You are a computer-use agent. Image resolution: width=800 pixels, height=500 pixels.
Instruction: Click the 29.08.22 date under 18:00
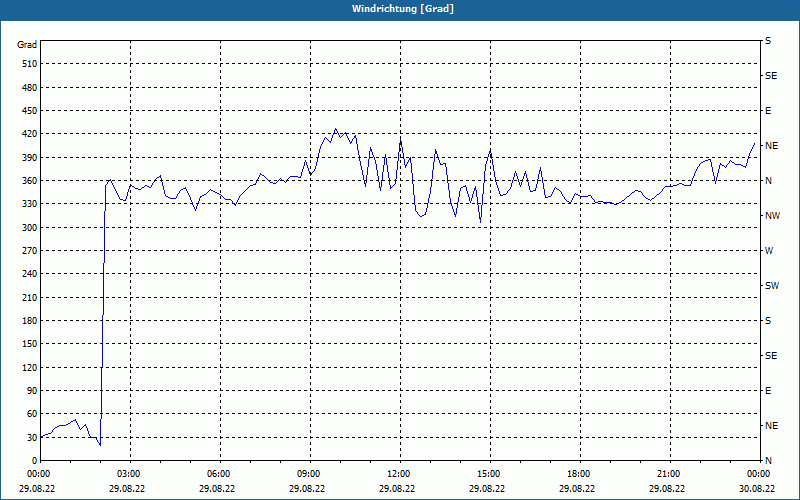(x=577, y=488)
